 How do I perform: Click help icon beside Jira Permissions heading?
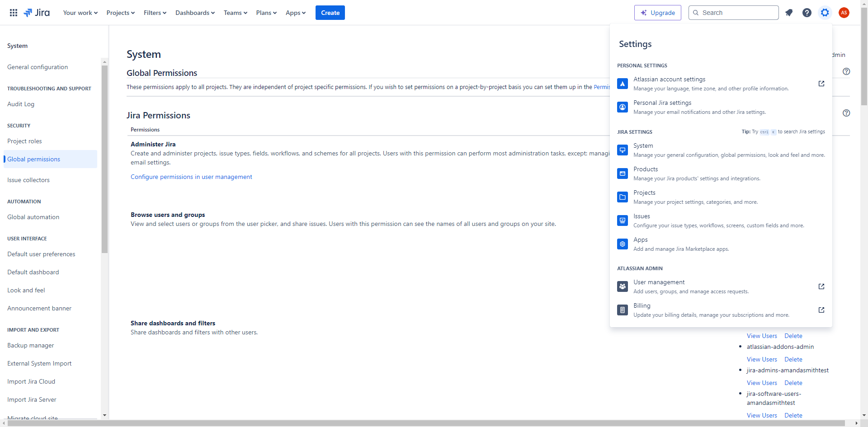click(846, 113)
